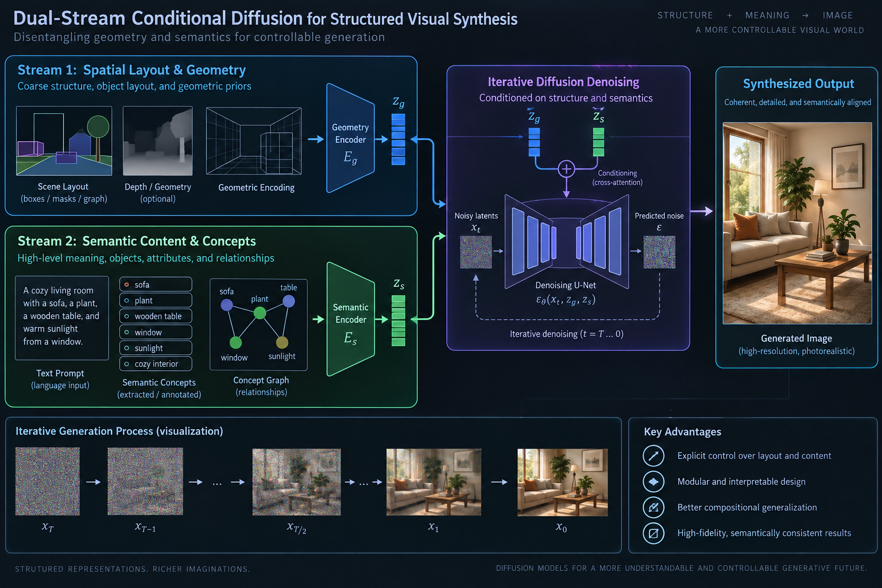Click the Noisy latents x_t image
This screenshot has width=882, height=588.
point(476,253)
